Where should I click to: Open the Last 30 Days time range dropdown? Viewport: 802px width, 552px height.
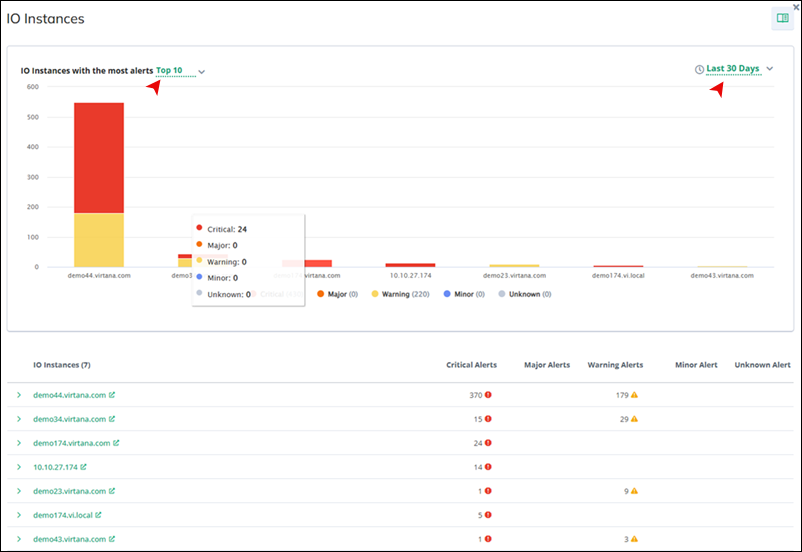(x=739, y=69)
